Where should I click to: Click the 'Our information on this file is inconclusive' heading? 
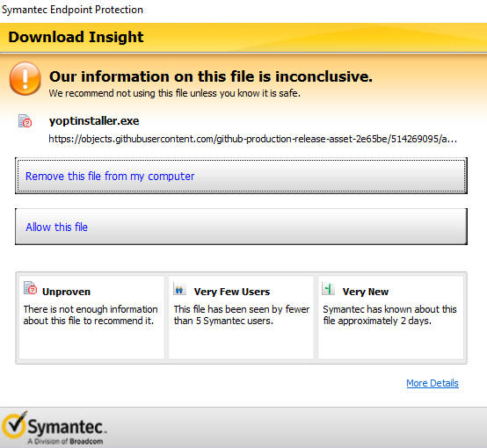pyautogui.click(x=211, y=76)
